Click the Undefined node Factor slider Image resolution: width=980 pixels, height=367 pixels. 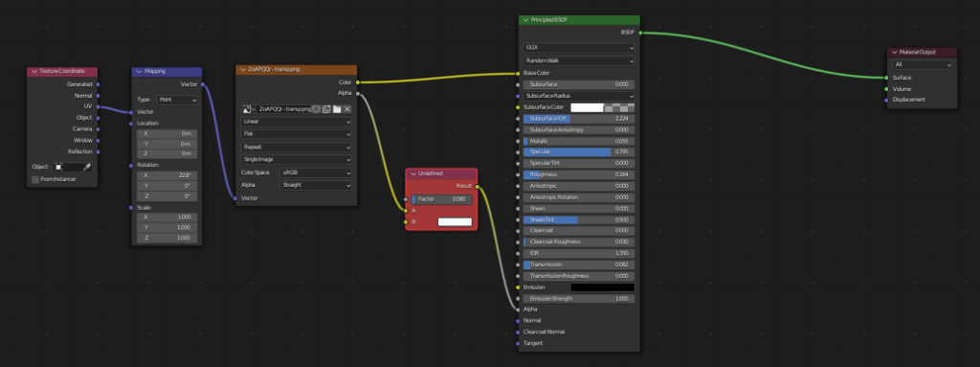[x=442, y=199]
